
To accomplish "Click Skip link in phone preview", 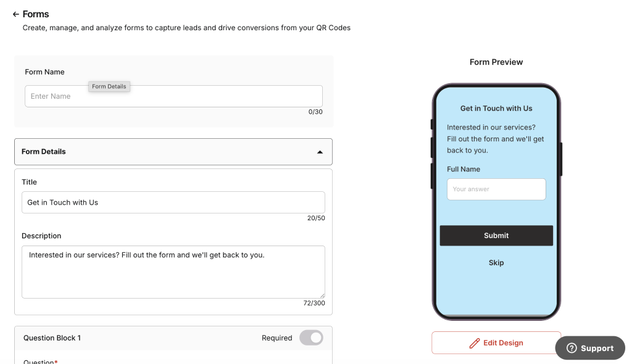I will [496, 263].
